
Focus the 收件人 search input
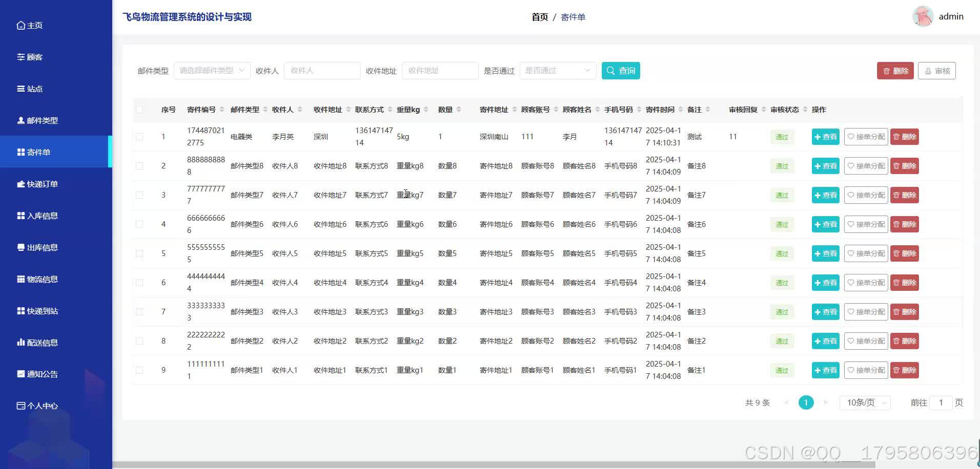[322, 71]
